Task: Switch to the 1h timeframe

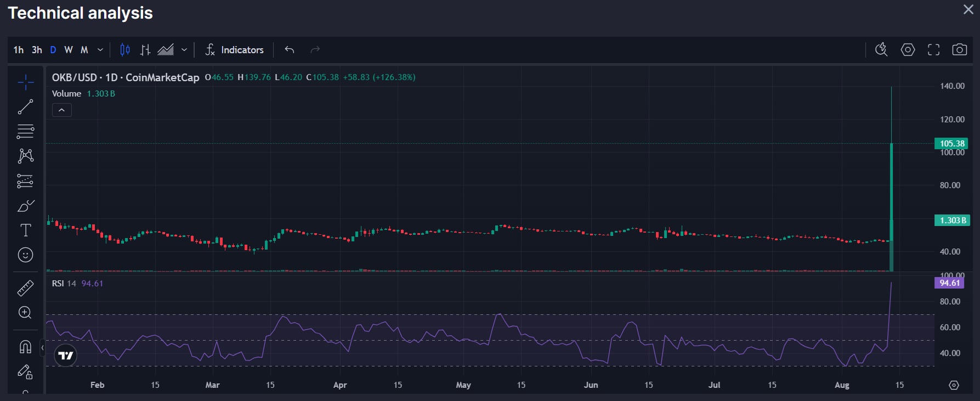Action: (x=19, y=50)
